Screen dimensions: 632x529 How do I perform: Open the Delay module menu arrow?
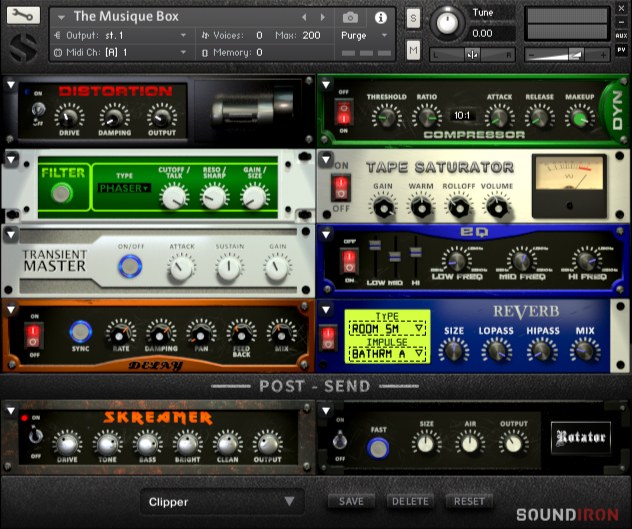pos(11,310)
